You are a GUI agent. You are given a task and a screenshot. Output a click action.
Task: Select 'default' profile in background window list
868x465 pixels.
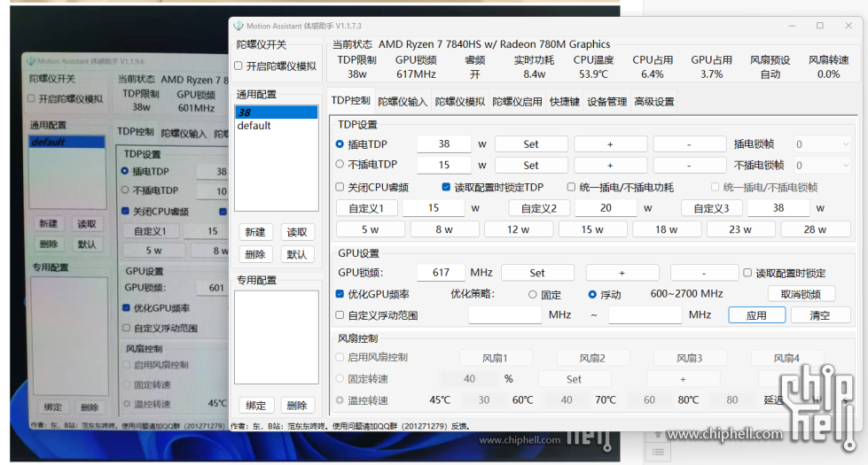click(67, 142)
